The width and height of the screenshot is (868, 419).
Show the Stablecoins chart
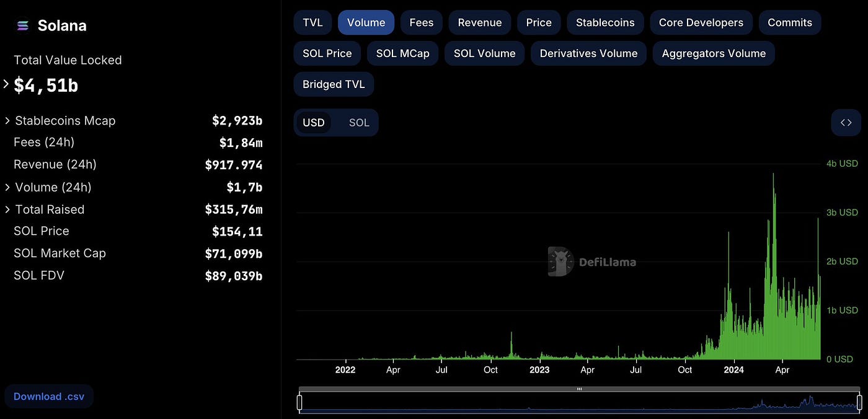[605, 22]
